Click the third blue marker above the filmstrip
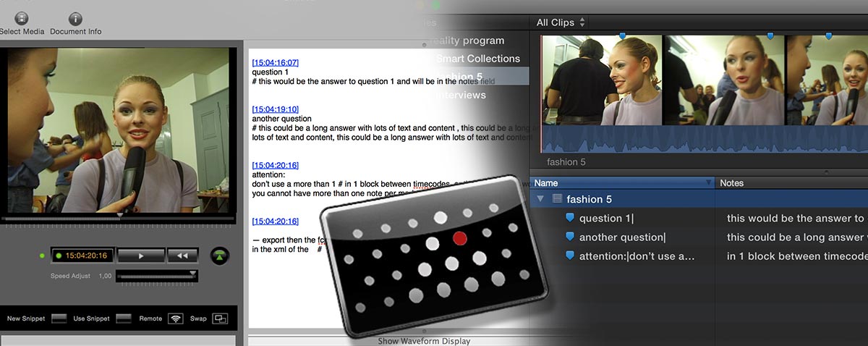 tap(828, 35)
